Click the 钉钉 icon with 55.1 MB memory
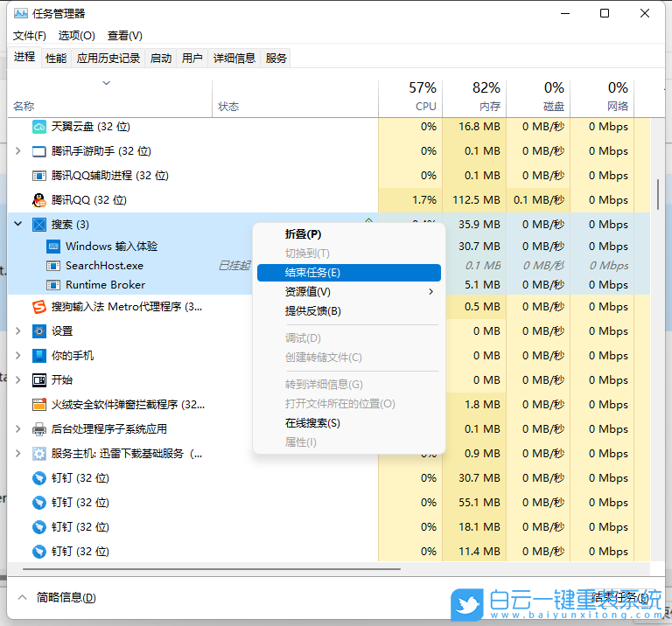The height and width of the screenshot is (626, 672). pyautogui.click(x=39, y=502)
